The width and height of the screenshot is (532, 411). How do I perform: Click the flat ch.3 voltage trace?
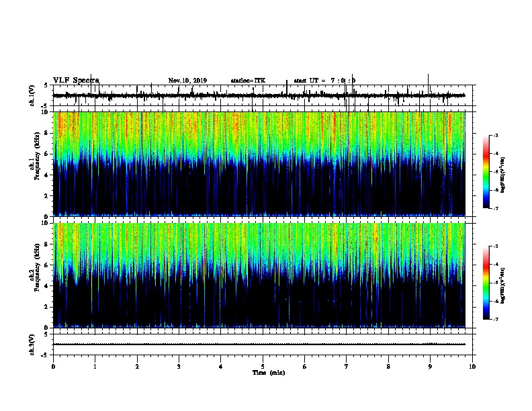pyautogui.click(x=259, y=345)
